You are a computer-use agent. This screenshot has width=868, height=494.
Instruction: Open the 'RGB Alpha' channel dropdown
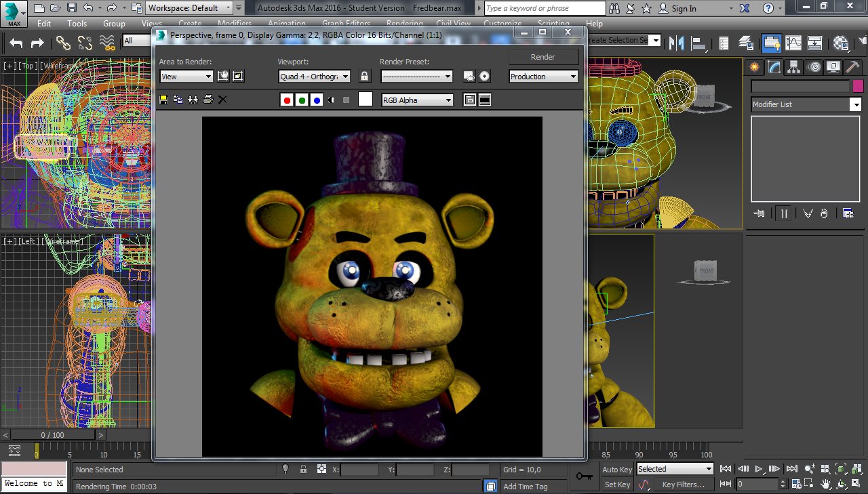click(x=418, y=100)
